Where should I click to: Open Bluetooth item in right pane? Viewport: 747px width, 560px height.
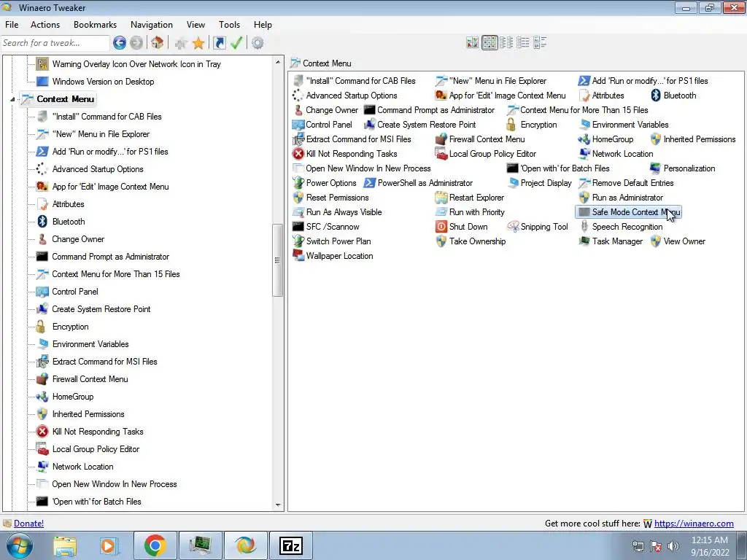673,96
